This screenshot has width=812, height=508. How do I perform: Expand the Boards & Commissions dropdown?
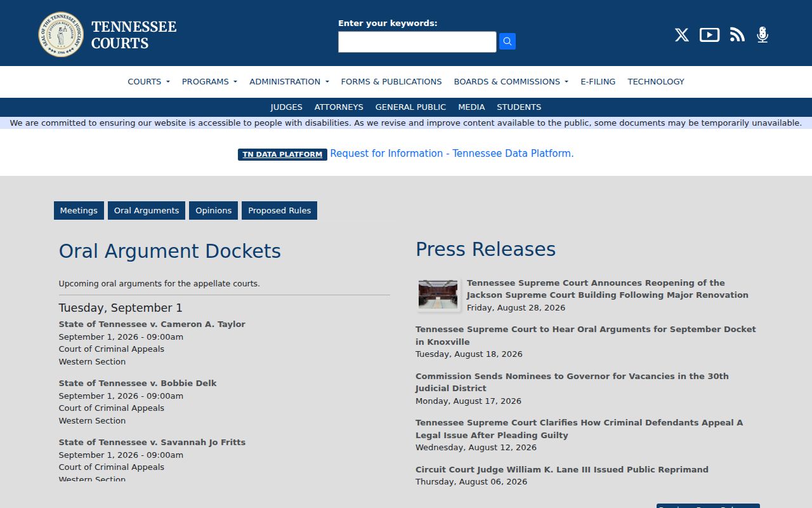pyautogui.click(x=511, y=81)
